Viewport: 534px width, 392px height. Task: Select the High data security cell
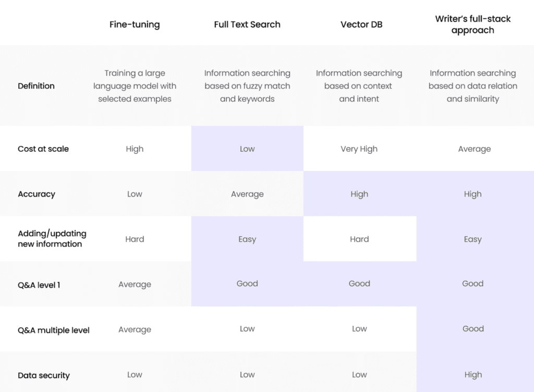[x=473, y=375]
